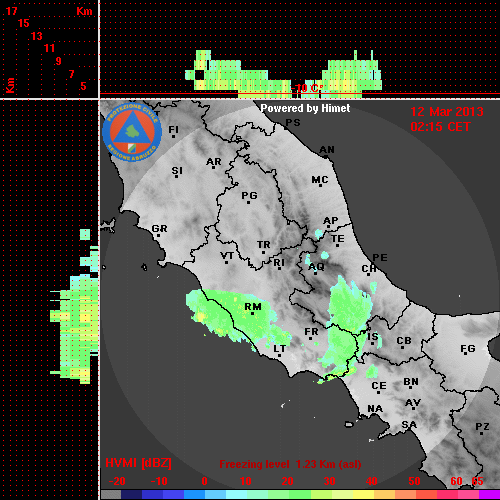The width and height of the screenshot is (500, 500).
Task: Click the TE (Teramo) city label
Action: tap(338, 240)
